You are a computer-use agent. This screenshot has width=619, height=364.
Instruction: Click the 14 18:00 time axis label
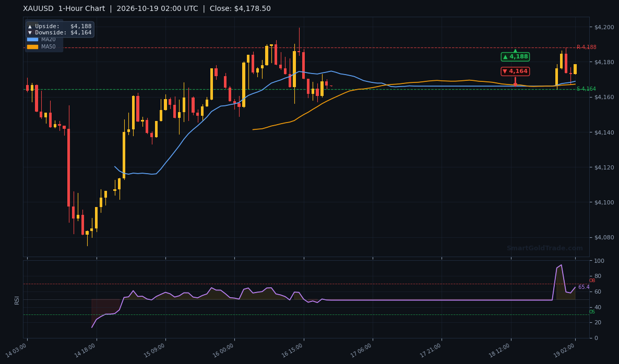(85, 350)
